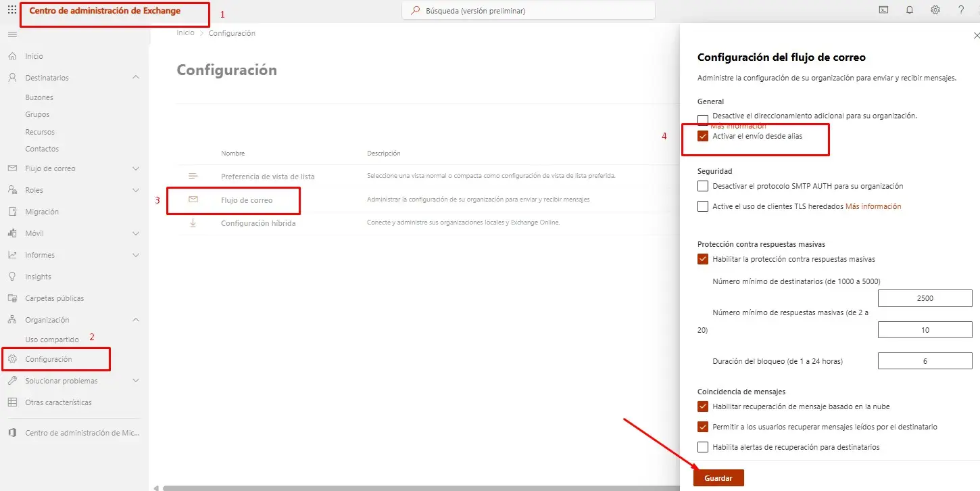
Task: Open Cloud Shell terminal icon in header
Action: [x=883, y=10]
